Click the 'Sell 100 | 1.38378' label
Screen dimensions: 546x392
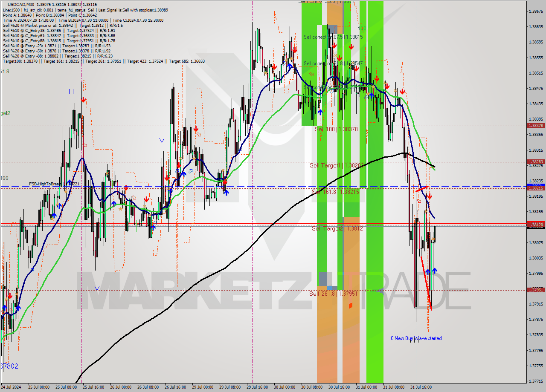click(336, 129)
